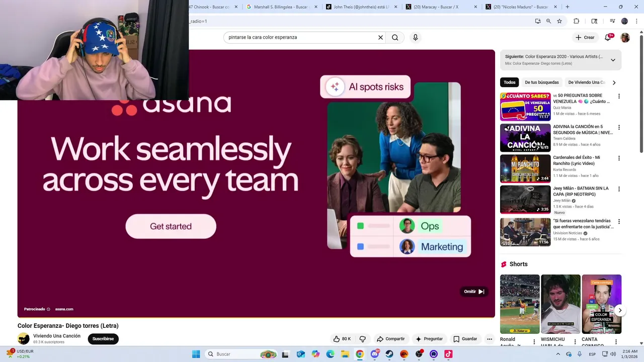Open Chrome media controls icon
Screen dimensions: 644x362
[x=612, y=21]
